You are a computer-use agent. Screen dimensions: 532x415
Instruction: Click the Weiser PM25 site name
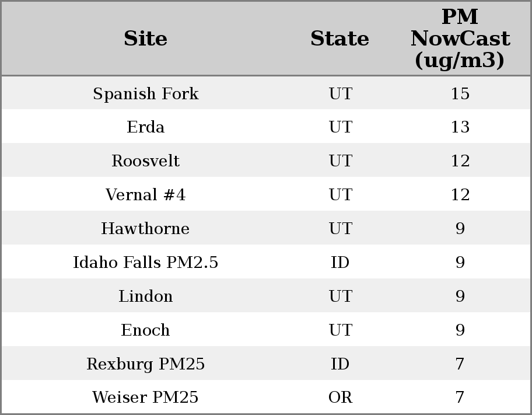[x=145, y=397]
